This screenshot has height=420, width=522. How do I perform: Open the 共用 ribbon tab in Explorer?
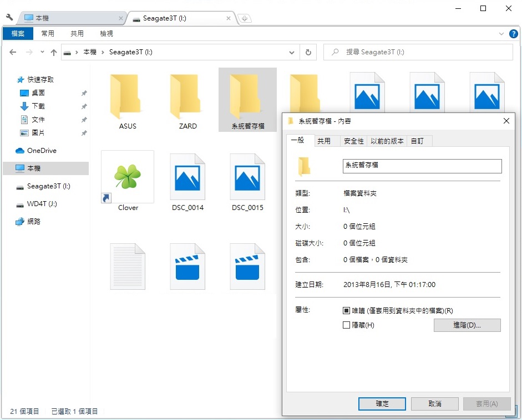coord(77,34)
